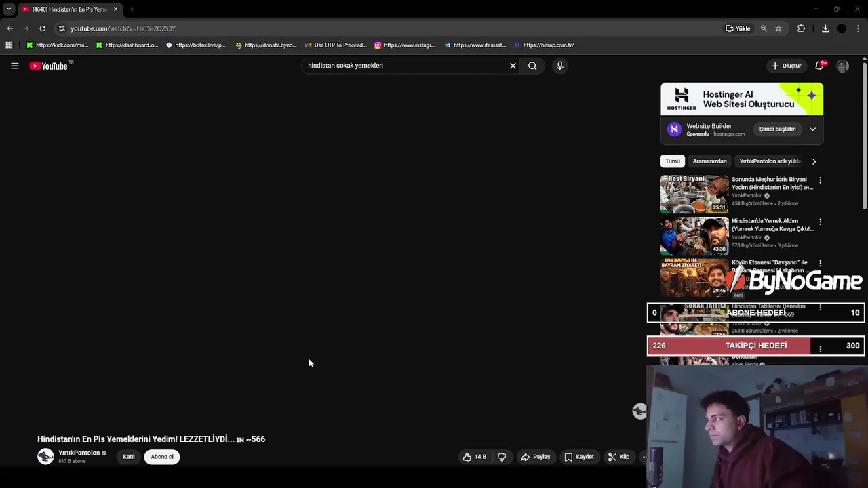Open YouTube notifications bell
Image resolution: width=868 pixels, height=488 pixels.
tap(819, 66)
